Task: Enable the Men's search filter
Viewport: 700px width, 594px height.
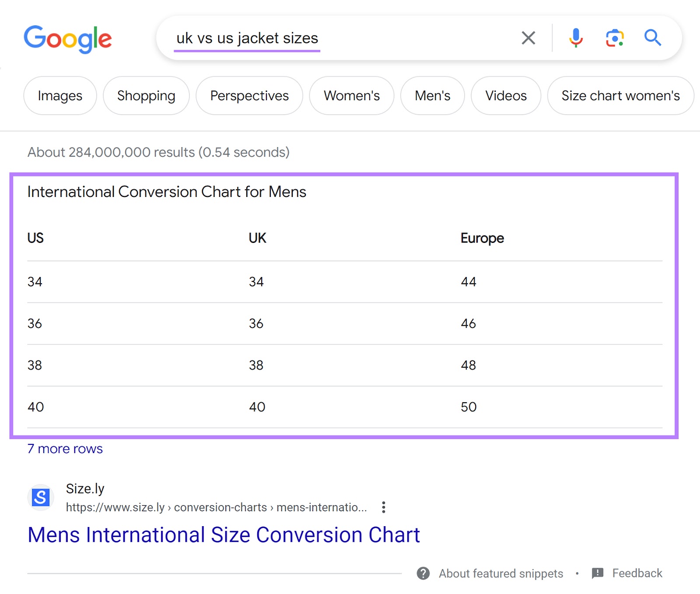Action: point(432,96)
